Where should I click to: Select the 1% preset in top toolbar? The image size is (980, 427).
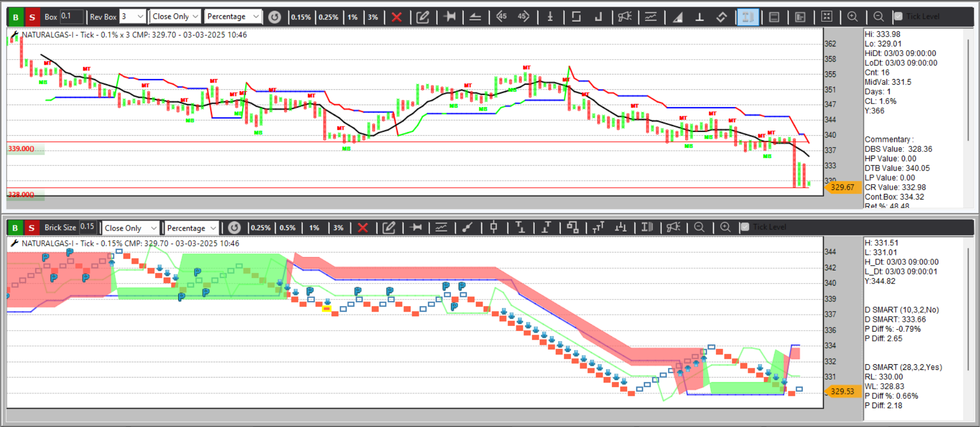click(352, 17)
